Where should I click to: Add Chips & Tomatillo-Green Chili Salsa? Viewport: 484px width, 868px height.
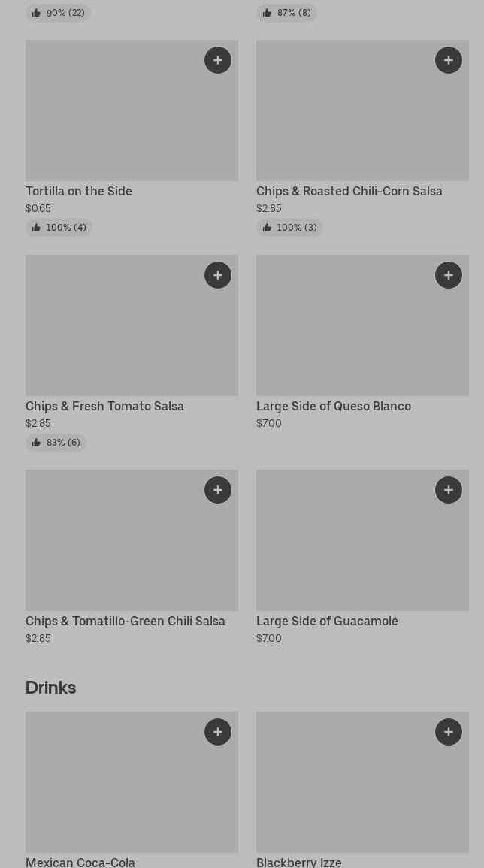[218, 490]
